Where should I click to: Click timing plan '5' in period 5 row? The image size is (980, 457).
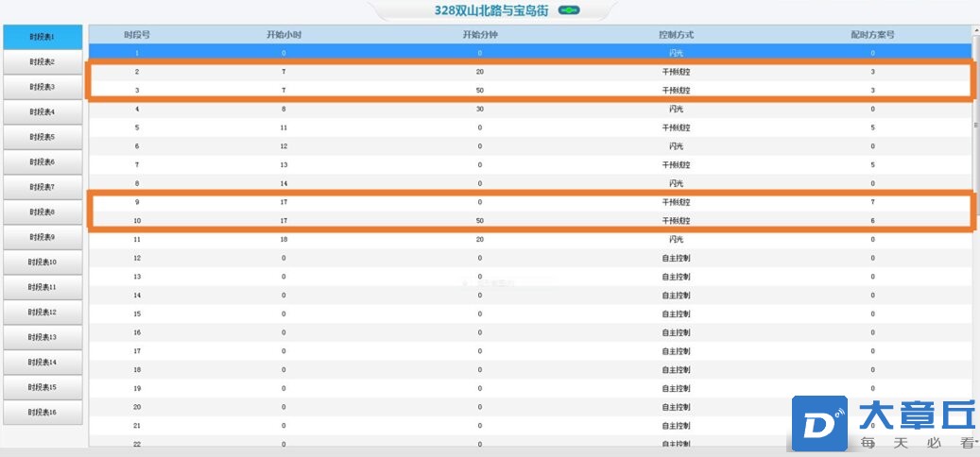872,128
